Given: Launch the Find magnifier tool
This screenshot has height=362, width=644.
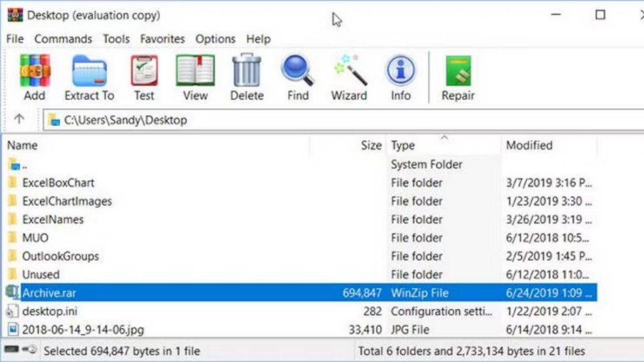Looking at the screenshot, I should (297, 77).
